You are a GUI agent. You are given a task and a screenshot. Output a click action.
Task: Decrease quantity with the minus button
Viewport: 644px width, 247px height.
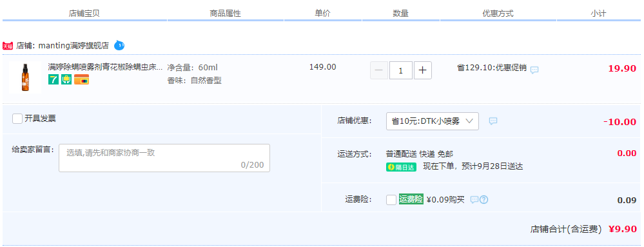[378, 71]
